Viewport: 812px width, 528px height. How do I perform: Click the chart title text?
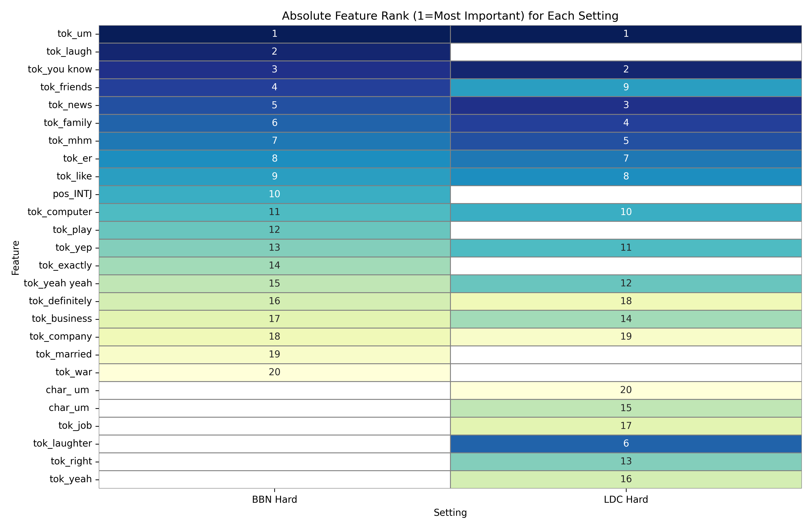pyautogui.click(x=450, y=16)
